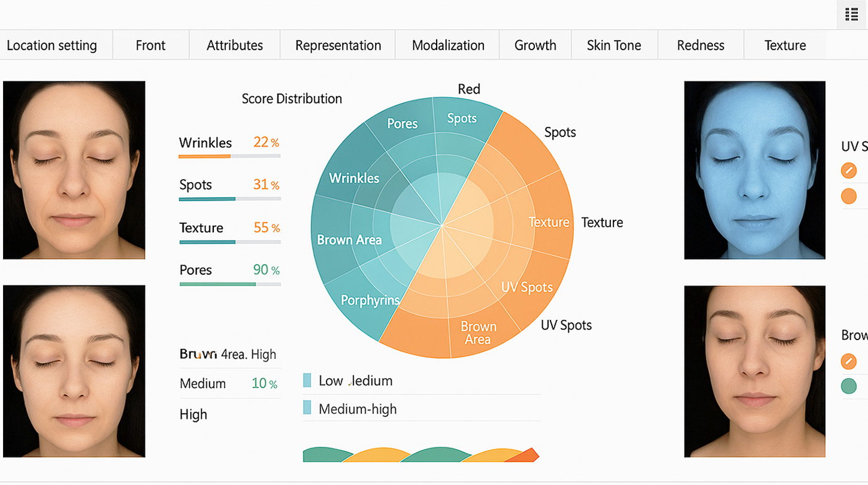
Task: Open the Front tab
Action: pos(150,46)
